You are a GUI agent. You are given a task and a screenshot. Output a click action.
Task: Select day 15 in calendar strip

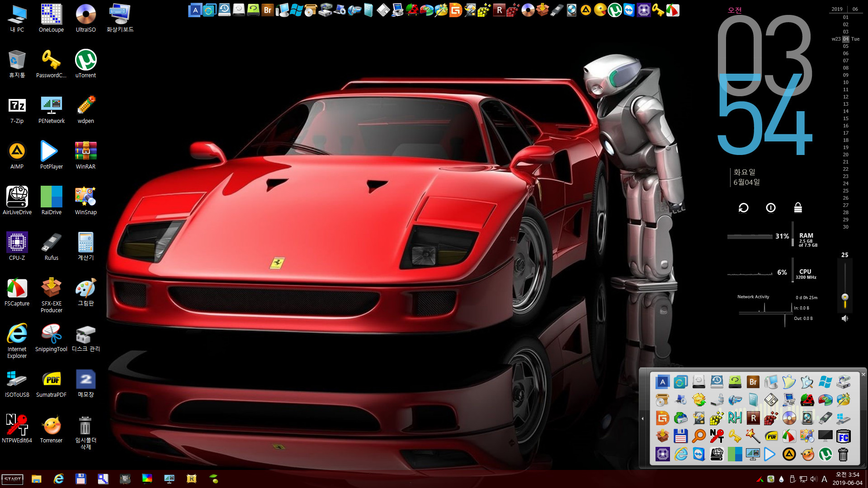point(845,118)
